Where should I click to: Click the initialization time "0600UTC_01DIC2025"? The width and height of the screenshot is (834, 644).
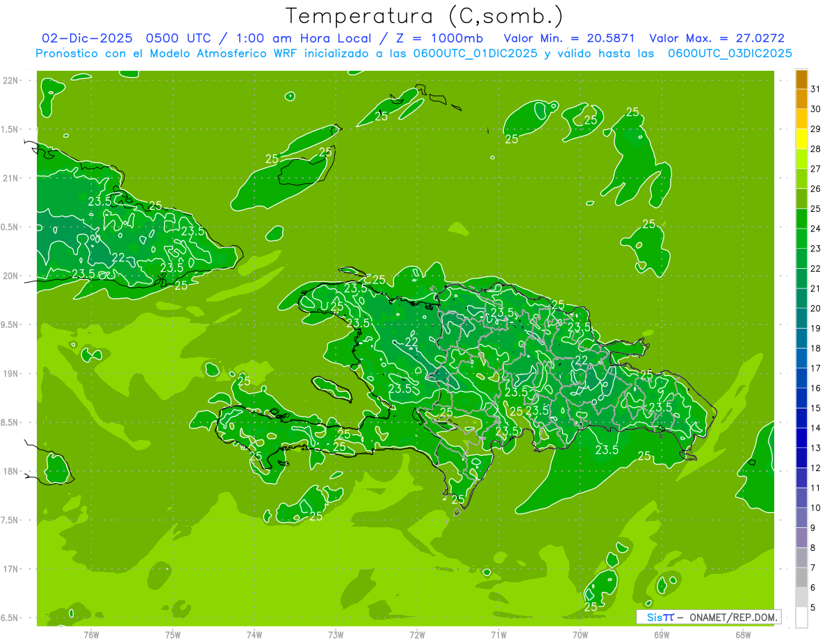pyautogui.click(x=475, y=53)
